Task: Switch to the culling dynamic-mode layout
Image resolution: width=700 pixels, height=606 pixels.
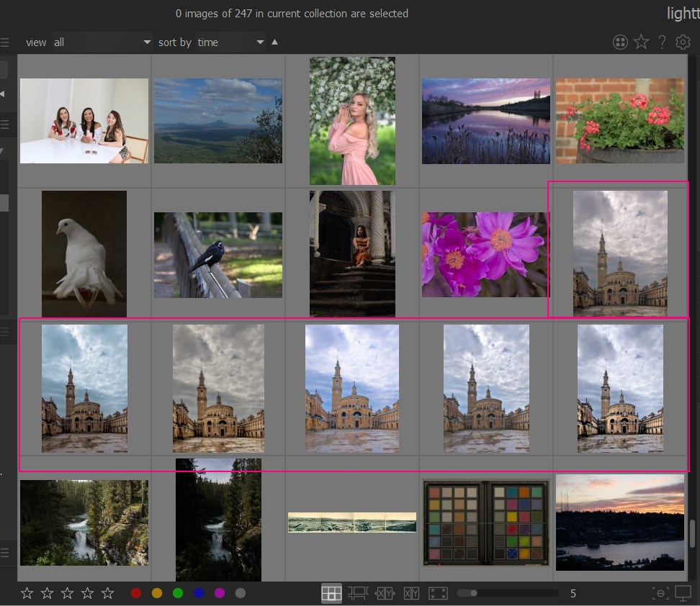Action: [x=411, y=594]
